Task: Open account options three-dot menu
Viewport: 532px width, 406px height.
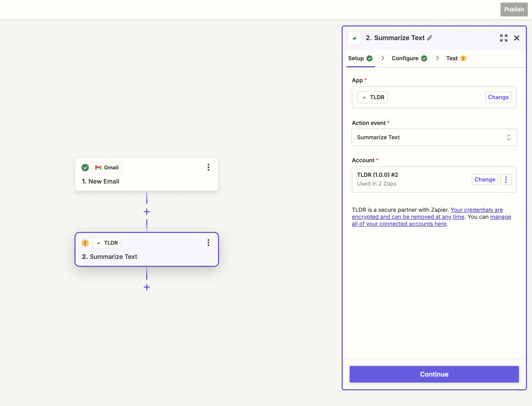Action: pos(506,180)
